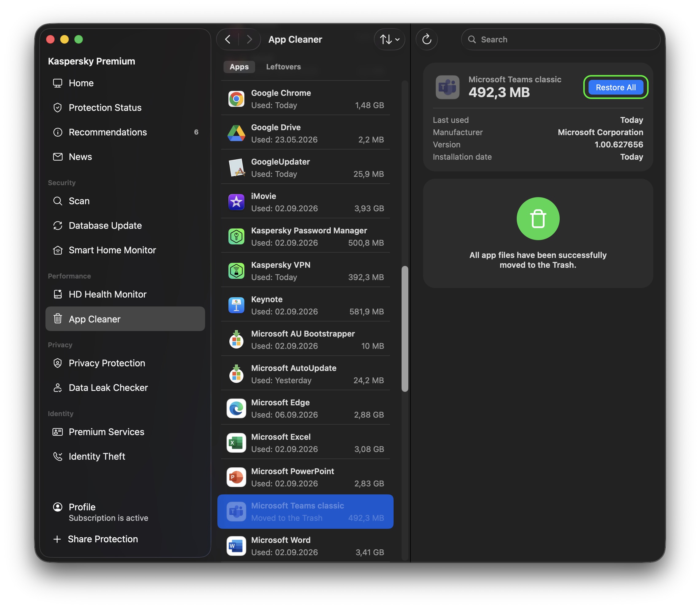
Task: Click the plus icon beside Share Protection
Action: pyautogui.click(x=57, y=539)
